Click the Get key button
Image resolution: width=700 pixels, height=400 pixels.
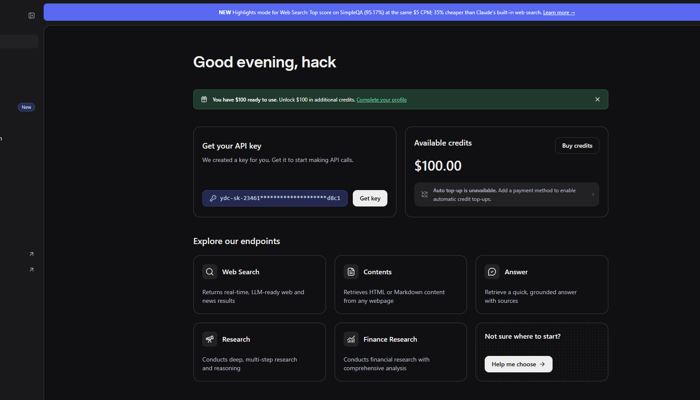(x=370, y=198)
